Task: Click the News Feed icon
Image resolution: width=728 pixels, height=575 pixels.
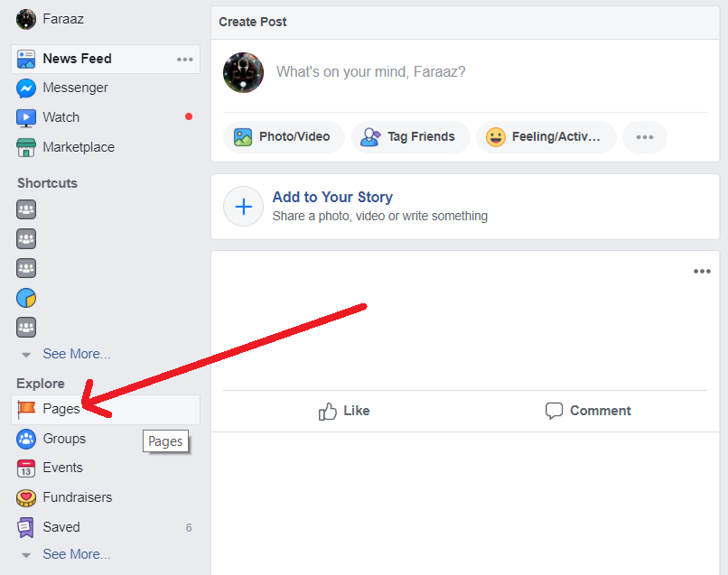Action: tap(26, 59)
